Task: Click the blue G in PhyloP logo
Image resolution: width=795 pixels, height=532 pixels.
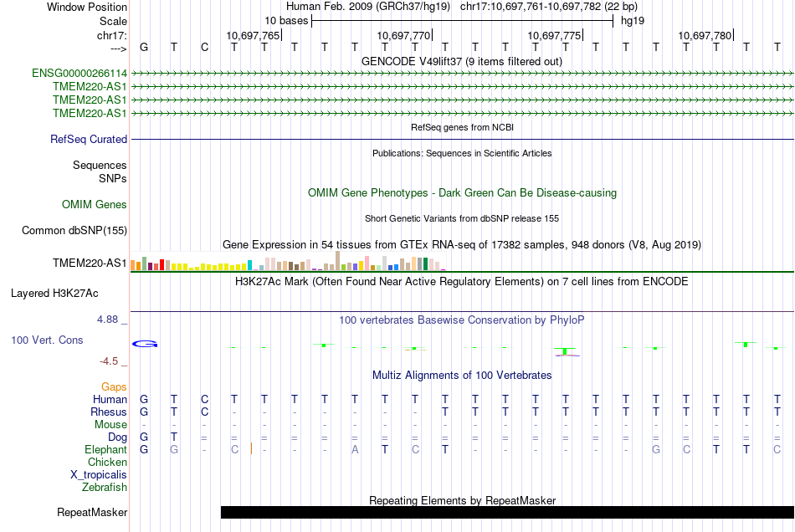Action: 145,344
